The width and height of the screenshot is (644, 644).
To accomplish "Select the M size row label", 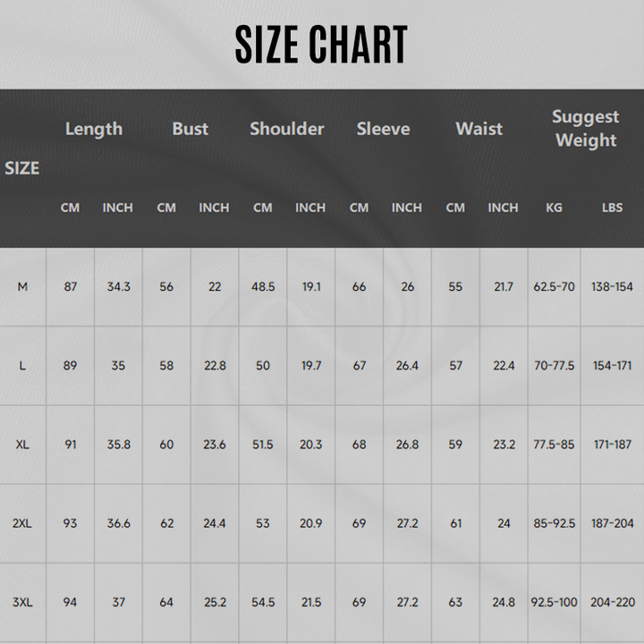I will tap(22, 287).
